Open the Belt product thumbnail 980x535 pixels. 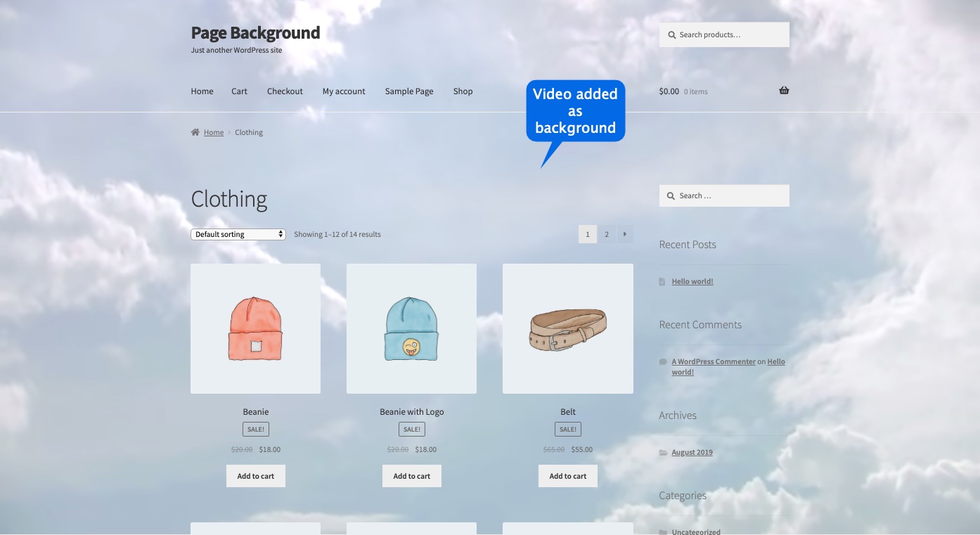567,328
